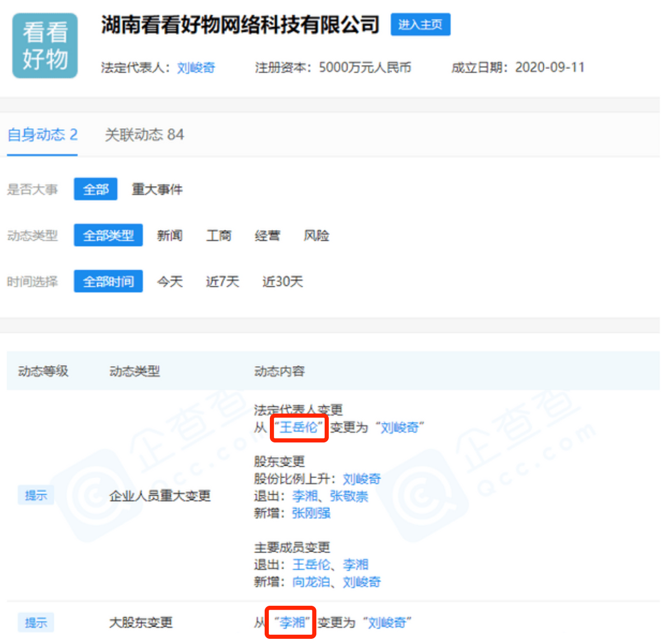Select the 全部时间 time filter
This screenshot has height=641, width=672.
[108, 281]
